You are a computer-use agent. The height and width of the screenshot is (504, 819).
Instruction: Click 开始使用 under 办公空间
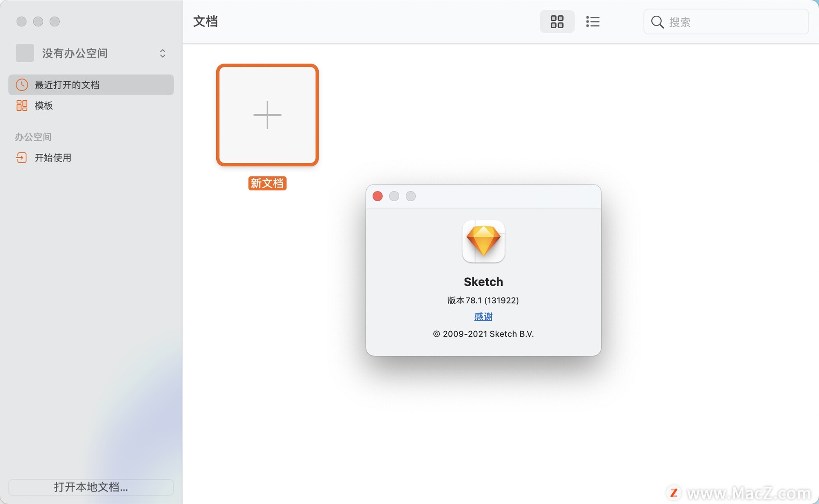91,158
